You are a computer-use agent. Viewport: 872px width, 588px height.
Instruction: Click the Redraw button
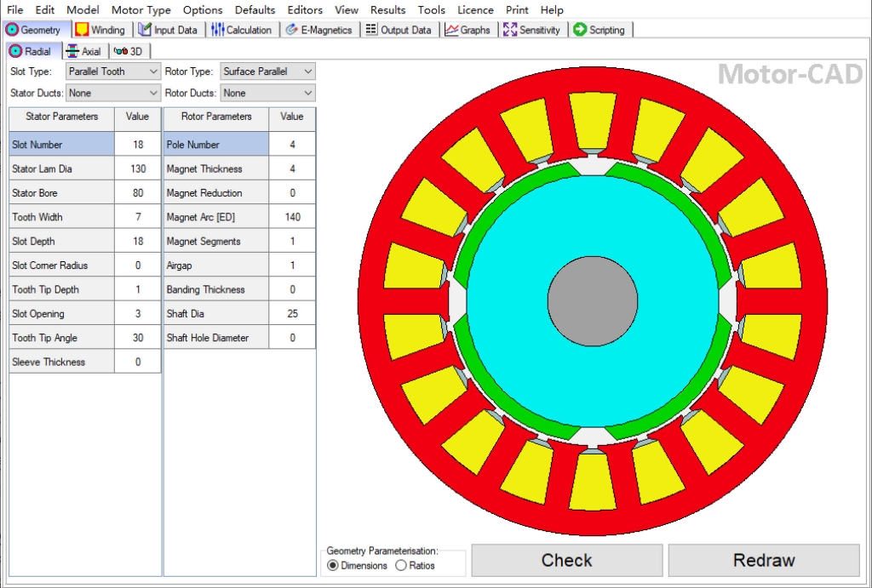click(764, 560)
